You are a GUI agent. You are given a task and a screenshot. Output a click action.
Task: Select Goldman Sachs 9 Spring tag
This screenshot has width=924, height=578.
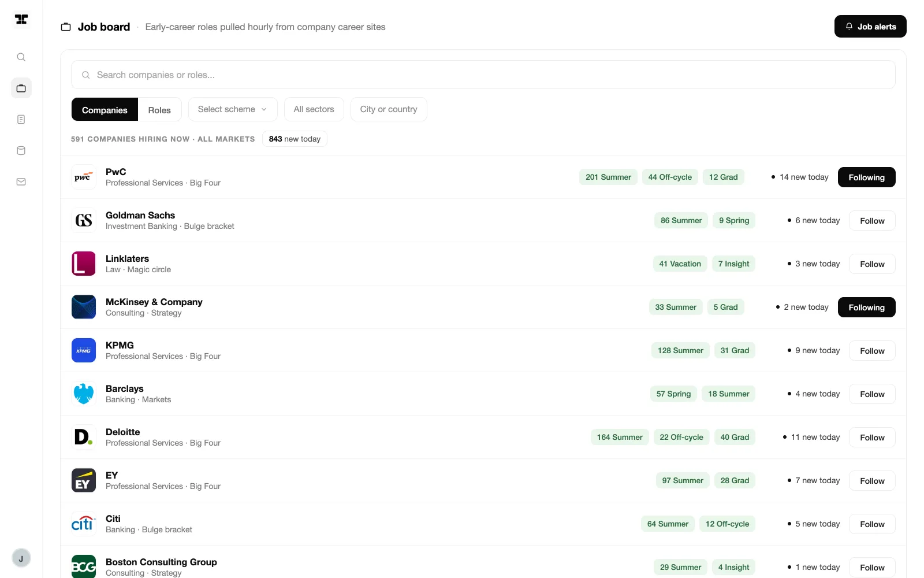click(x=734, y=220)
